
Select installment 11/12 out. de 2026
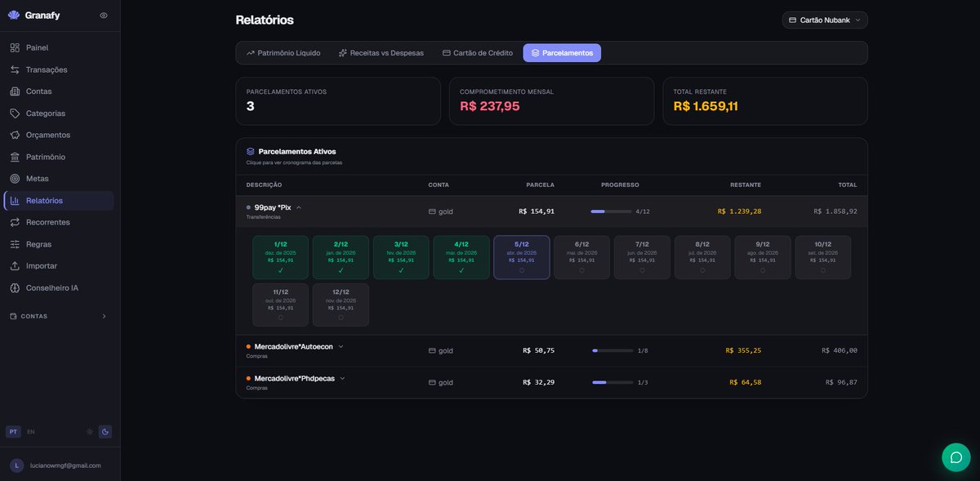click(x=281, y=305)
